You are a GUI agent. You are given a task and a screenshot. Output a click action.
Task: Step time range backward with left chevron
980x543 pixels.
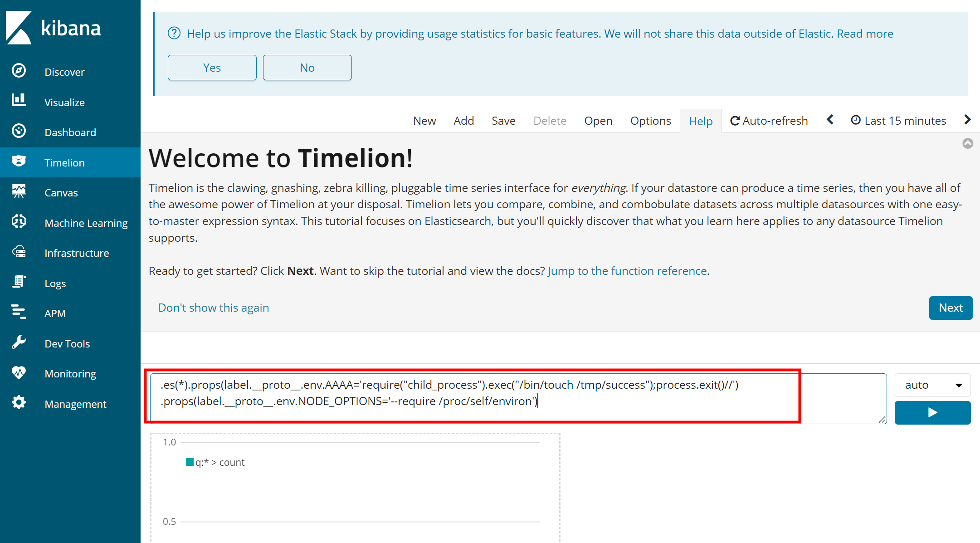point(830,120)
